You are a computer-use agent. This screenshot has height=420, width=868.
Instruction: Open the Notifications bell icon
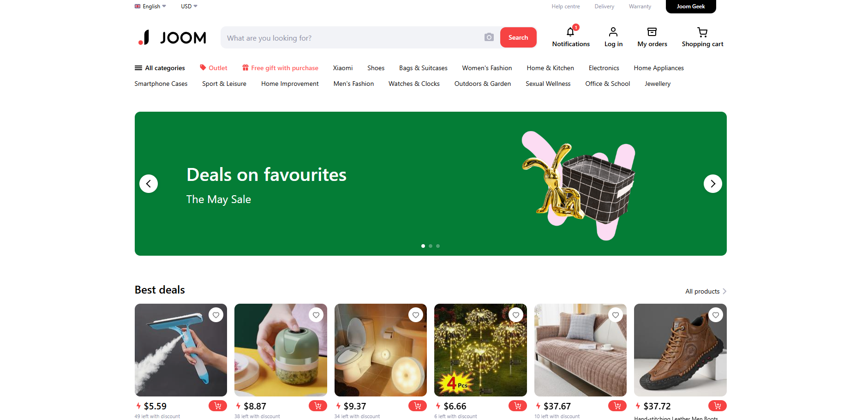(x=570, y=32)
